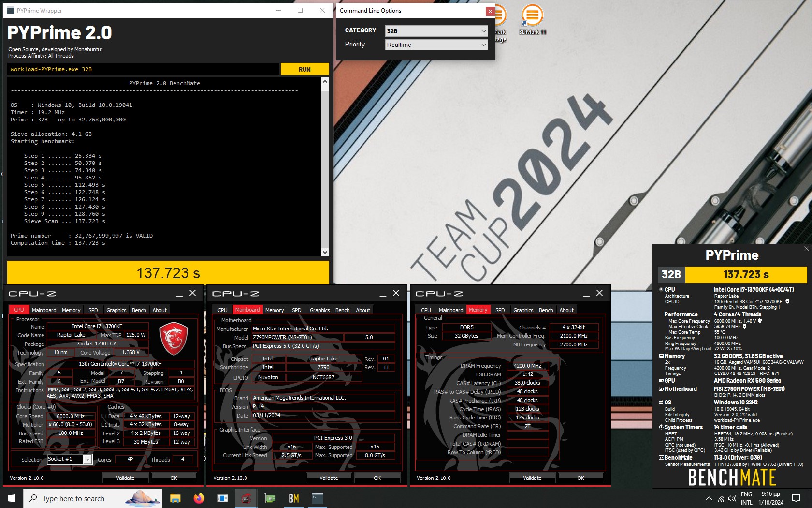Launch Firefox from the taskbar
This screenshot has width=812, height=508.
199,498
